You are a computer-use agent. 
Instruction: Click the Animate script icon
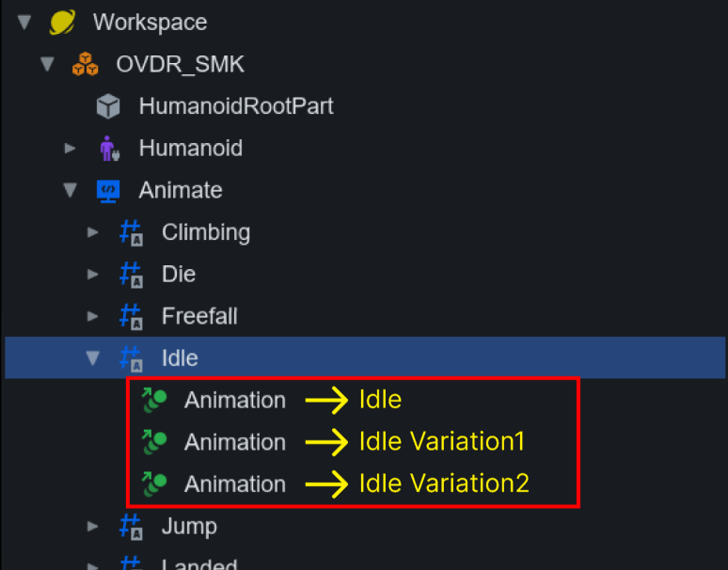point(108,190)
